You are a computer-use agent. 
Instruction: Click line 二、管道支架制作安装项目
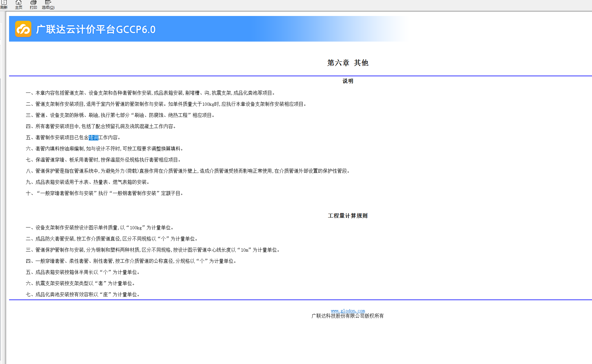(x=167, y=104)
